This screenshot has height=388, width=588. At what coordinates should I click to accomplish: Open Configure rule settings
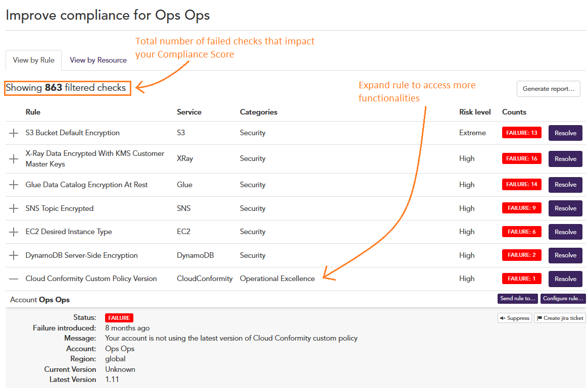point(563,299)
